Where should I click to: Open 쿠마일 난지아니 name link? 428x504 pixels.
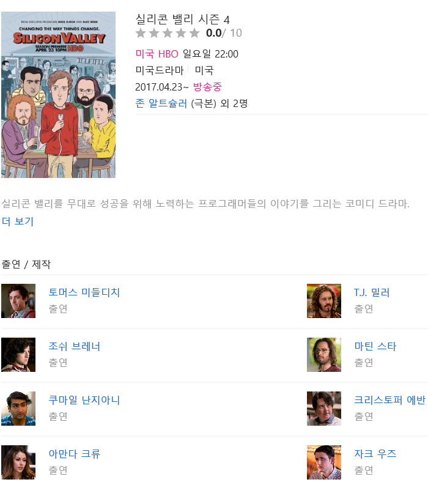point(84,400)
